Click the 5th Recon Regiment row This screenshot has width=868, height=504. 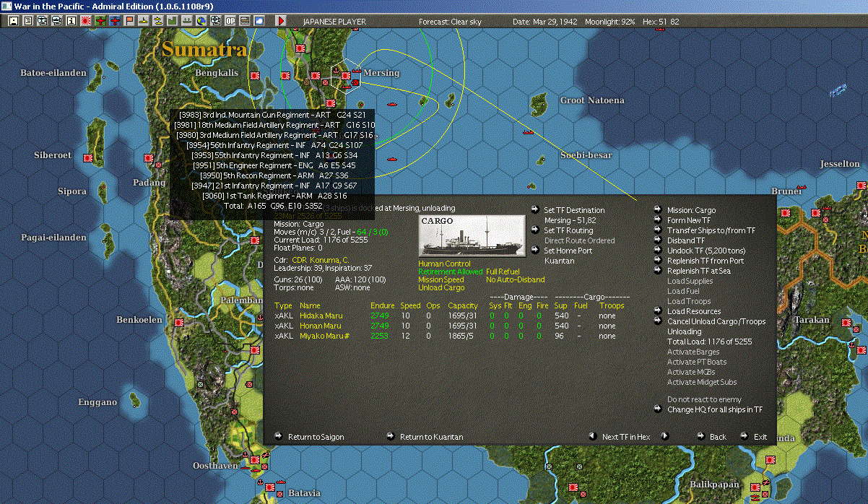point(274,175)
